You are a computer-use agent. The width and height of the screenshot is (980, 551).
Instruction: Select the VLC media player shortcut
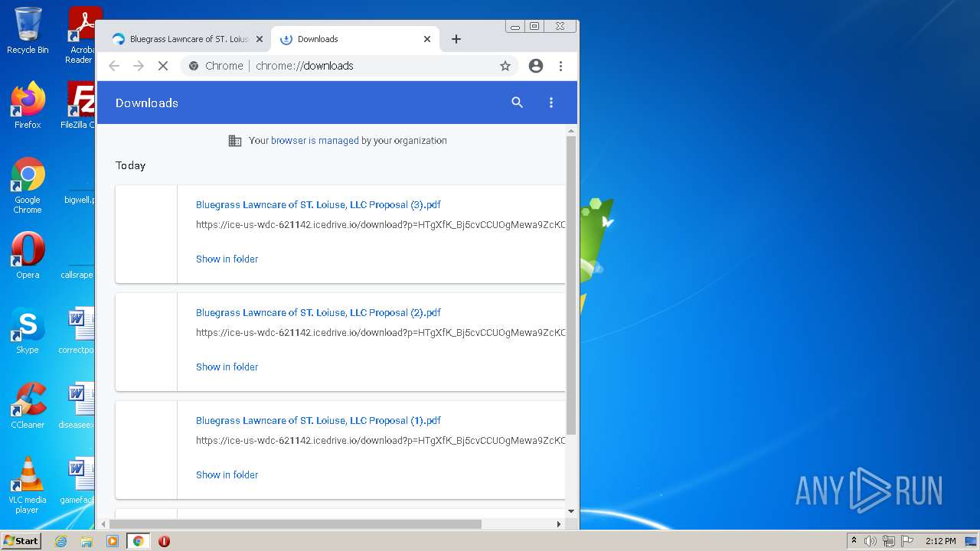pyautogui.click(x=28, y=486)
